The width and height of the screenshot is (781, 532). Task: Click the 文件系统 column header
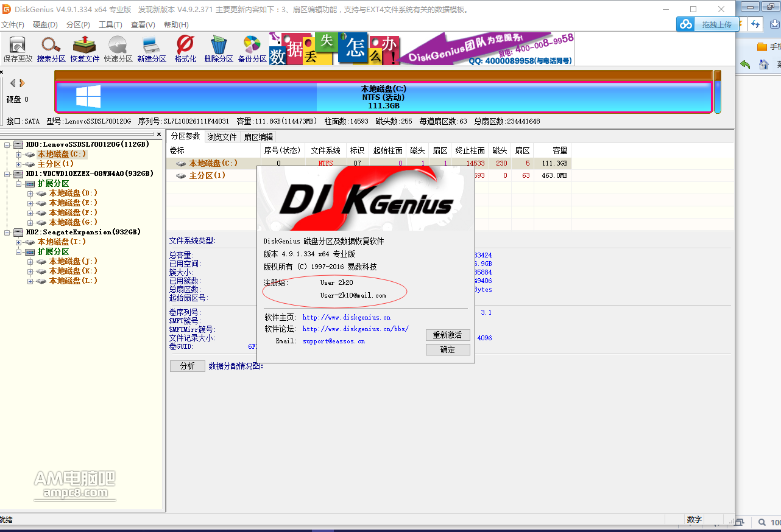point(326,150)
